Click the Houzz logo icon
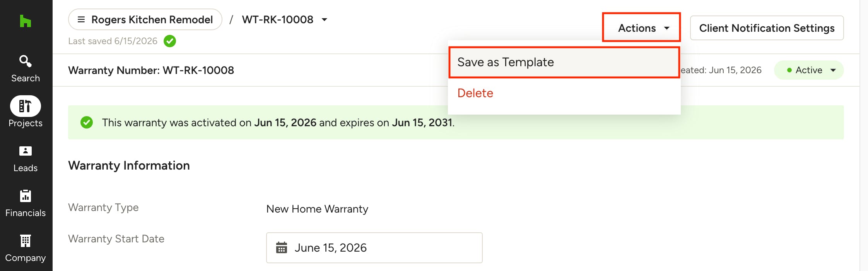The width and height of the screenshot is (868, 271). pos(26,21)
